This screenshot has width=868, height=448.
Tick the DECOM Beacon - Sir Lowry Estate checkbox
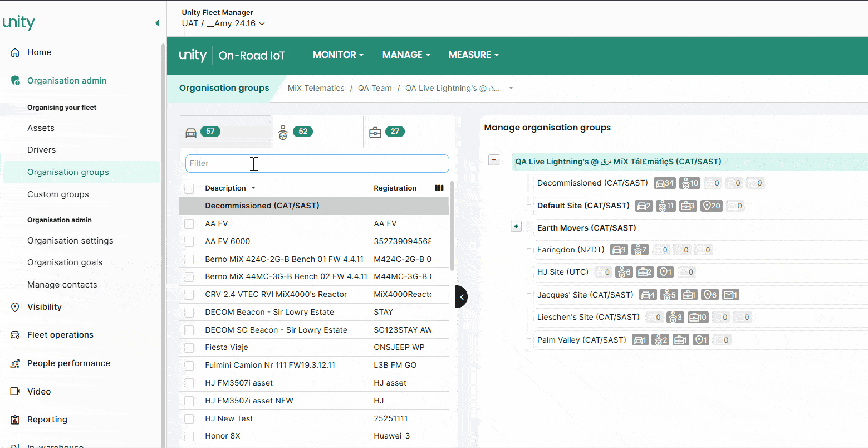point(189,313)
